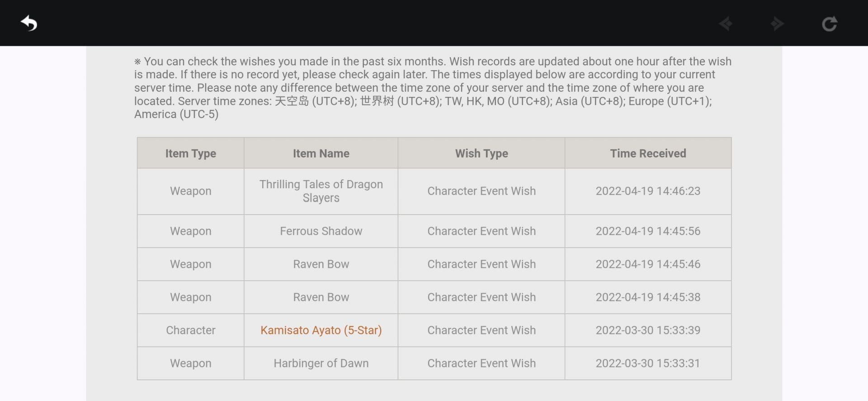868x401 pixels.
Task: Click the curved return icon on the black bar
Action: 28,23
